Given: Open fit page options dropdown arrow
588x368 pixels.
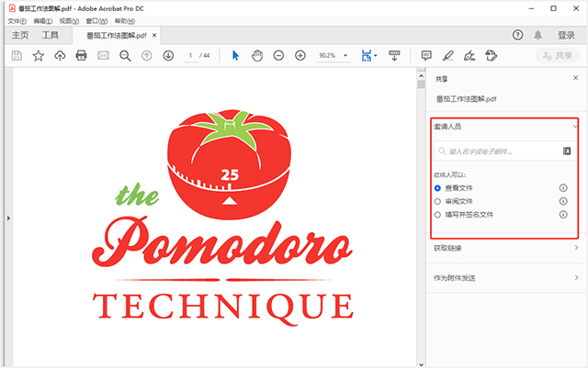Looking at the screenshot, I should pyautogui.click(x=376, y=56).
